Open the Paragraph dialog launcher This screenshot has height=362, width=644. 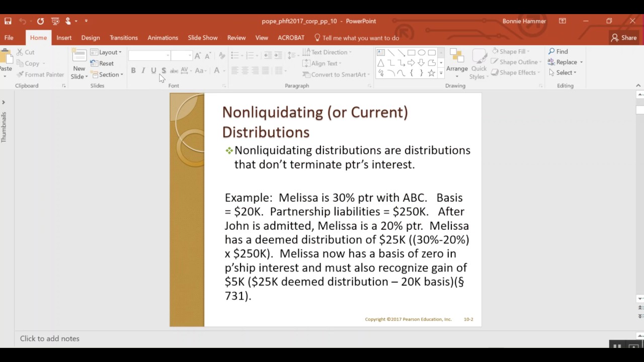click(369, 86)
